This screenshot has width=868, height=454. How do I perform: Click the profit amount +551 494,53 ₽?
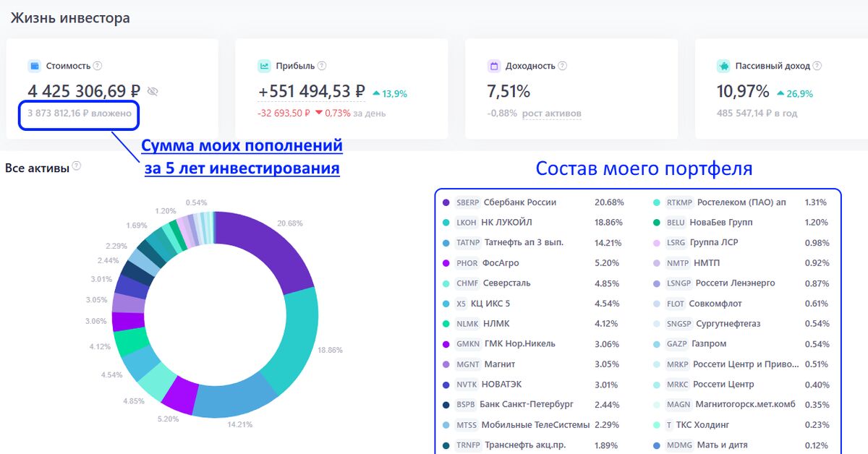pyautogui.click(x=312, y=92)
